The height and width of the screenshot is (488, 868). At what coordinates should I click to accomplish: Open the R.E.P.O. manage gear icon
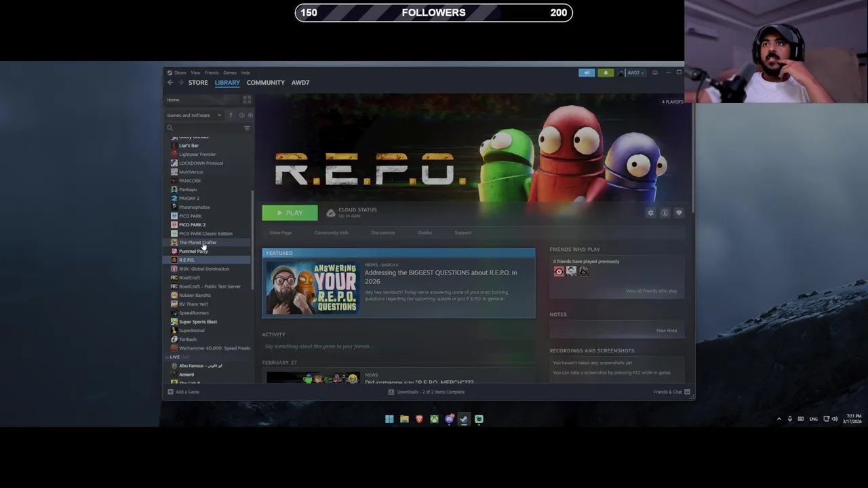click(650, 213)
